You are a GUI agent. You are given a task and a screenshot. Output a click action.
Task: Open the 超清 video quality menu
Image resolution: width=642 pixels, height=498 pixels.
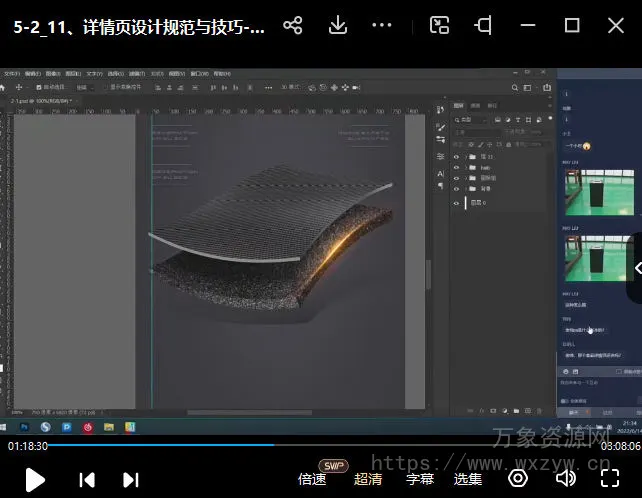pyautogui.click(x=367, y=479)
